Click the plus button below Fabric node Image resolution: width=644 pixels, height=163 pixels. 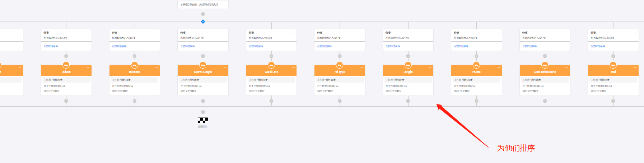point(476,101)
